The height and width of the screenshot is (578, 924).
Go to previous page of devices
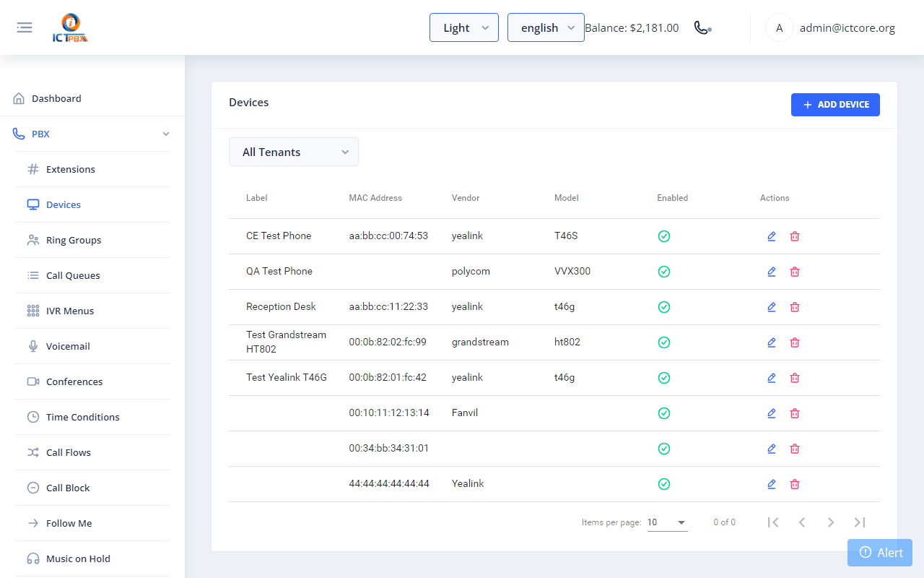[x=802, y=522]
